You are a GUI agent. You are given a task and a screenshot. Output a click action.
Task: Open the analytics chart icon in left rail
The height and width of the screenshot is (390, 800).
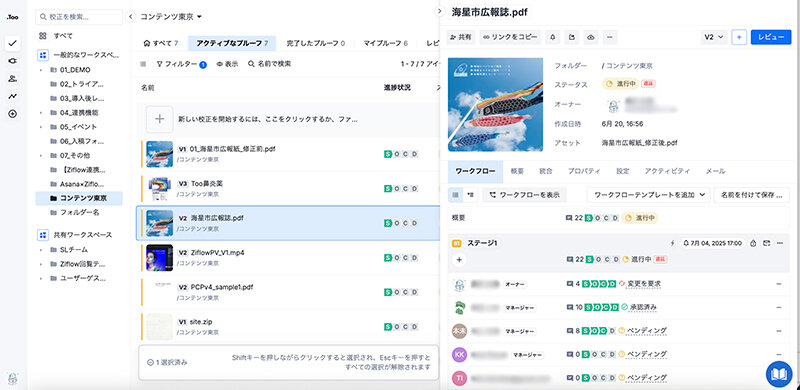tap(13, 96)
